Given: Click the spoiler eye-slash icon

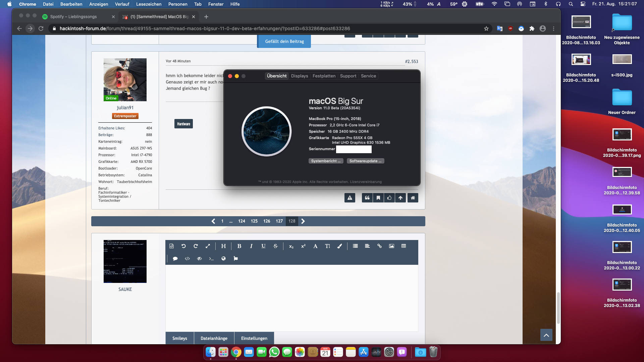Looking at the screenshot, I should pos(199,258).
